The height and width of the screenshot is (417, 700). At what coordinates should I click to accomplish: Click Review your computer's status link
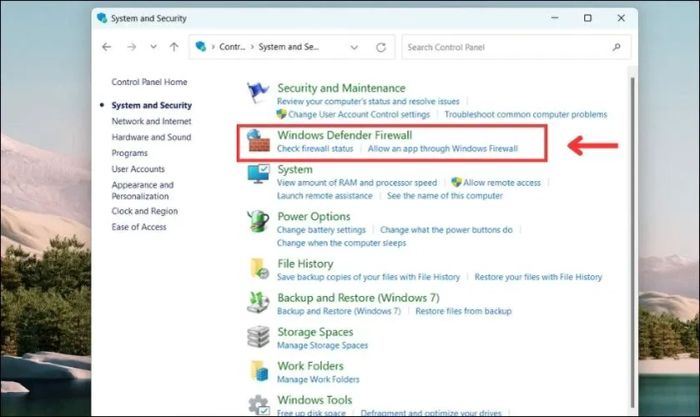[368, 101]
